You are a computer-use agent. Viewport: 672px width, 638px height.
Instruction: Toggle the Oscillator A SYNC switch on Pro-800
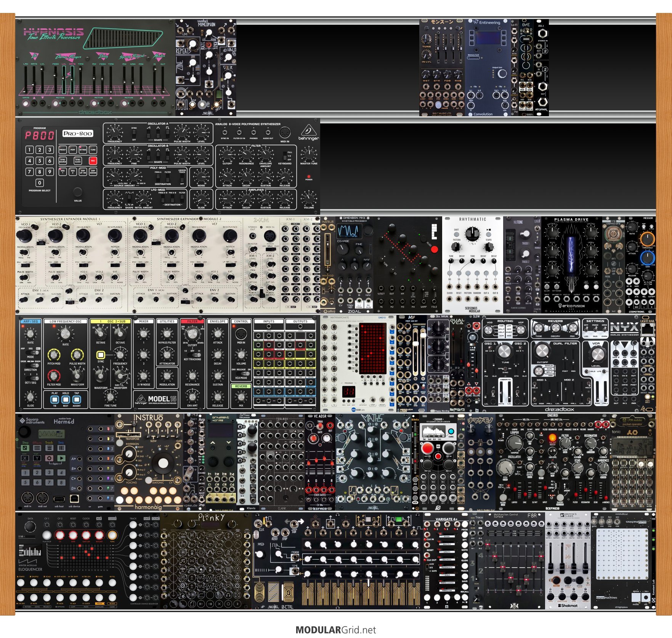[134, 134]
